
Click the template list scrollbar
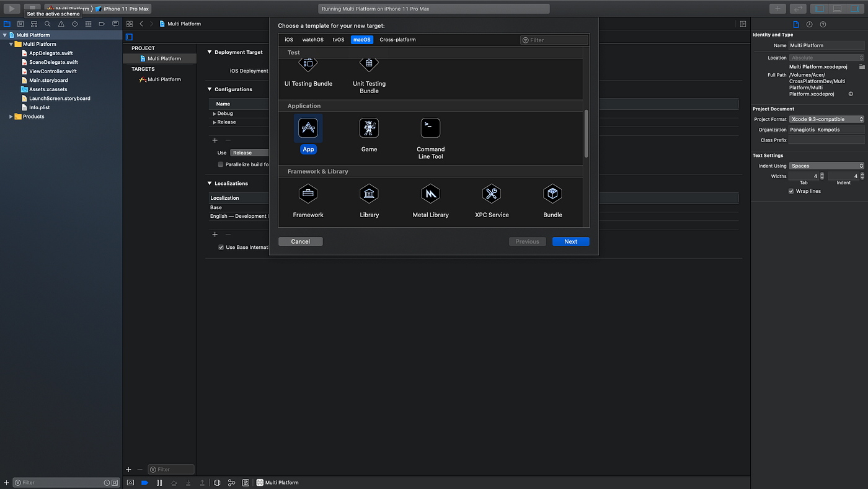click(x=587, y=134)
